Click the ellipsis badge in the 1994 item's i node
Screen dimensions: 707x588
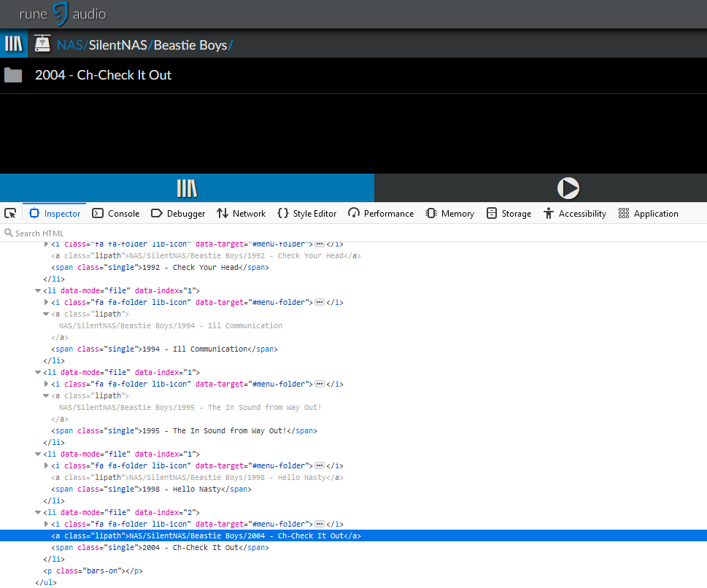pyautogui.click(x=320, y=302)
